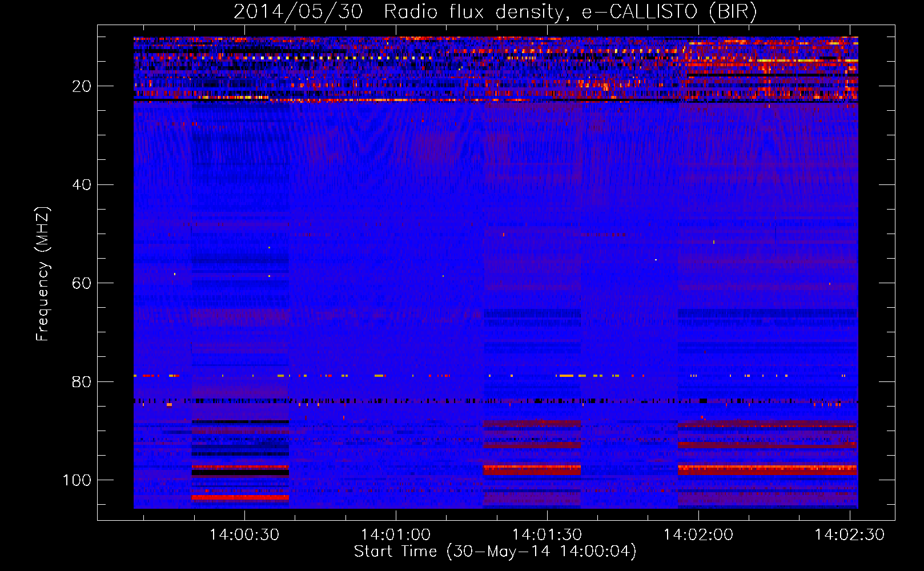Click the '100' frequency tick label

click(77, 480)
